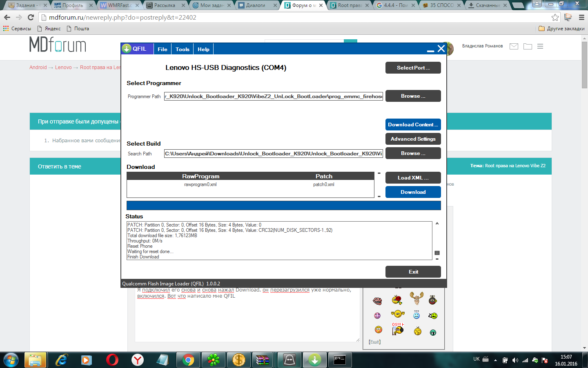Open the Владислав Романов profile link
Viewport: 588px width, 368px height.
[482, 46]
